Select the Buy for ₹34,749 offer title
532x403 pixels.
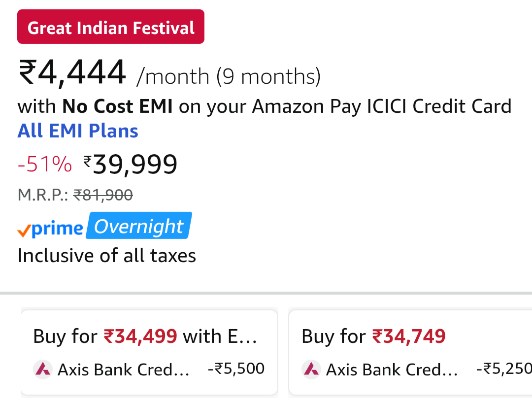(x=373, y=336)
